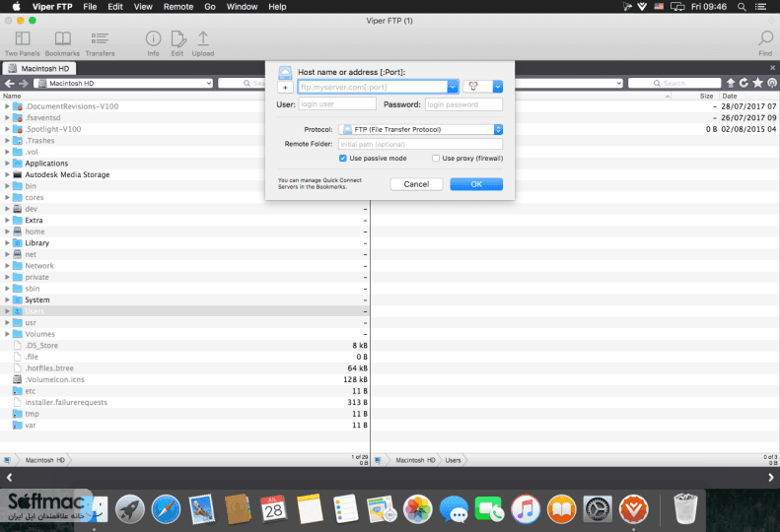Click the host name input field
Viewport: 780px width, 532px height.
tap(373, 87)
